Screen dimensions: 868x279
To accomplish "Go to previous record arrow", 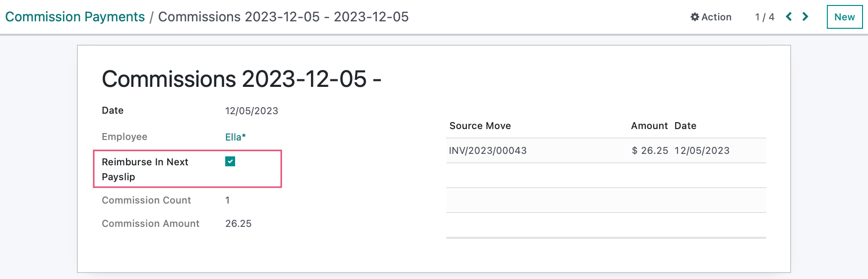I will (789, 17).
